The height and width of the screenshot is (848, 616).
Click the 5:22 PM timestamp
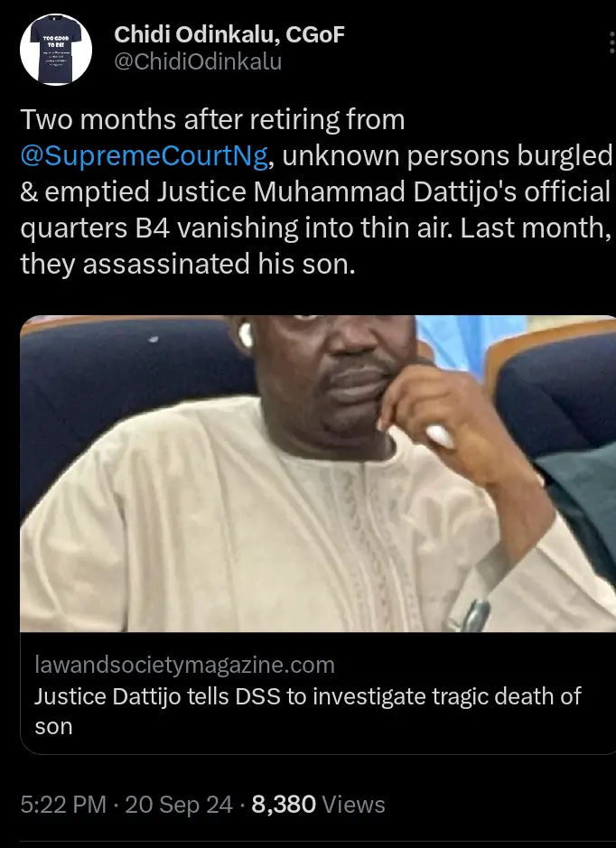coord(63,805)
